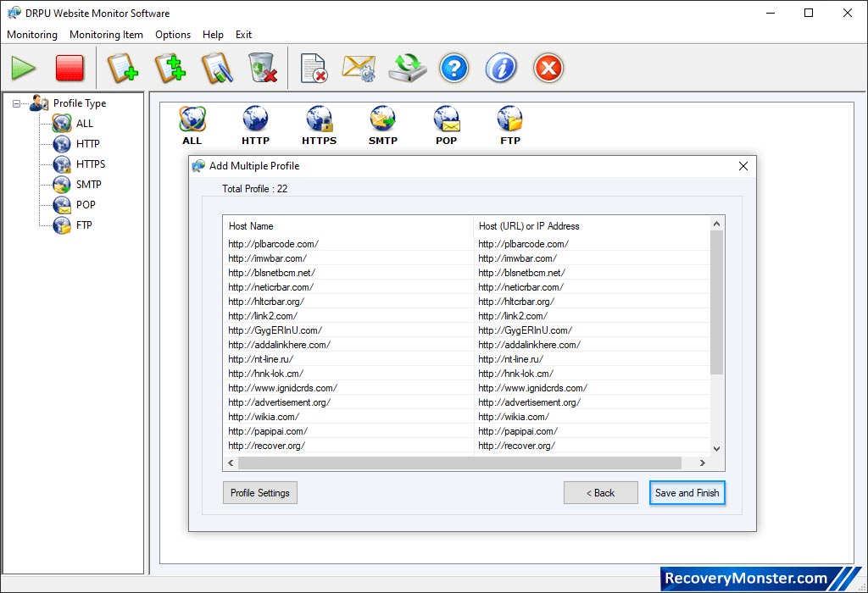Screen dimensions: 868x593
Task: Open Profile Settings from the dialog
Action: (x=259, y=492)
